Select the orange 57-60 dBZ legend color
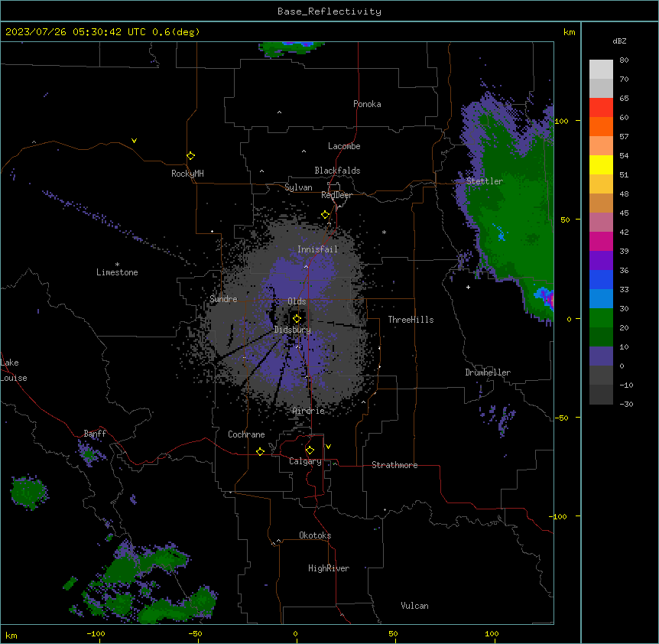Screen dimensions: 659x644 click(x=601, y=126)
